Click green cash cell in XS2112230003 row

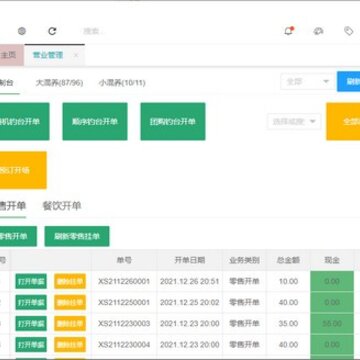(332, 323)
